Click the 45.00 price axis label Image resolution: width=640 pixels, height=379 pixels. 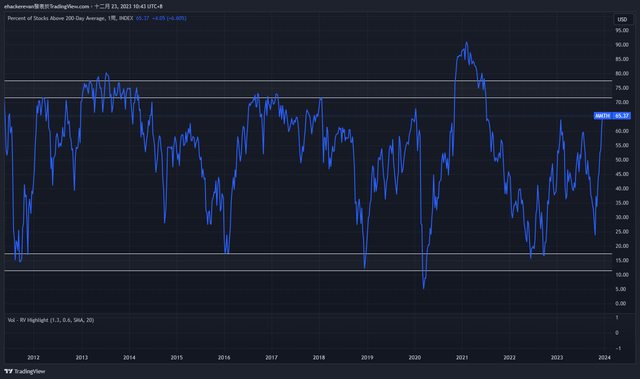pyautogui.click(x=622, y=174)
